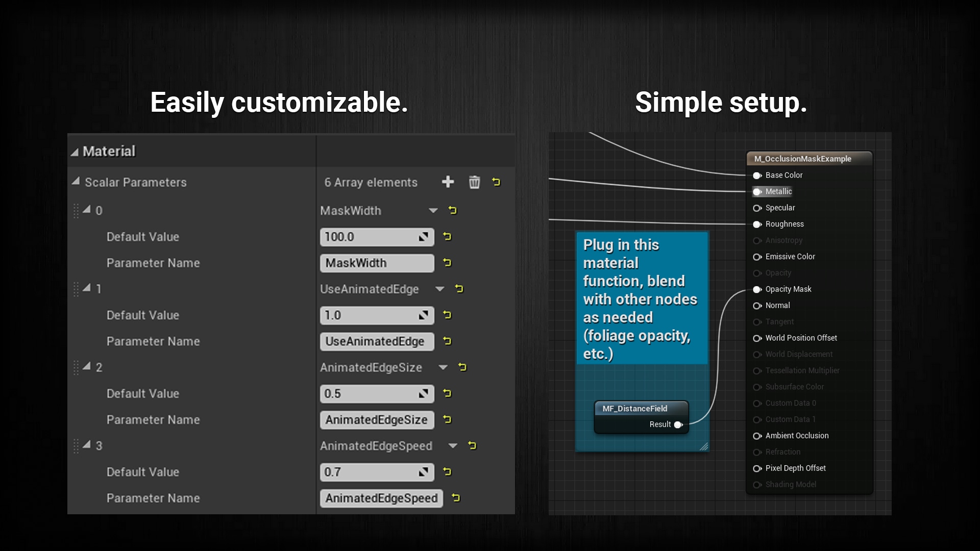Image resolution: width=980 pixels, height=551 pixels.
Task: Click the expand arrow inside AnimatedEdgeSize value field
Action: (423, 393)
